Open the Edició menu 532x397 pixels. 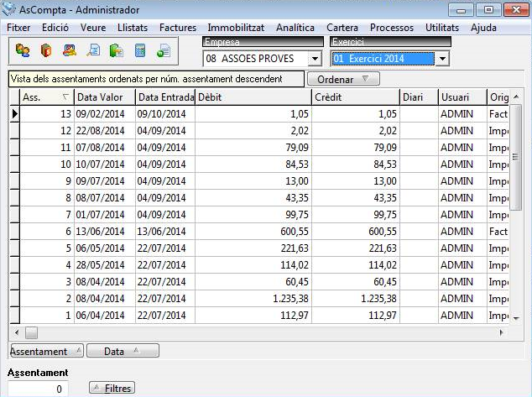click(55, 28)
